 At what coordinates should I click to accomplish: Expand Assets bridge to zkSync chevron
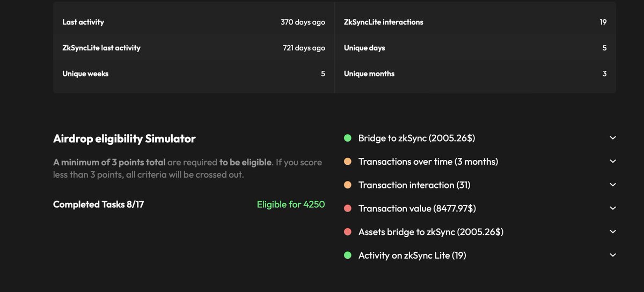pyautogui.click(x=613, y=232)
